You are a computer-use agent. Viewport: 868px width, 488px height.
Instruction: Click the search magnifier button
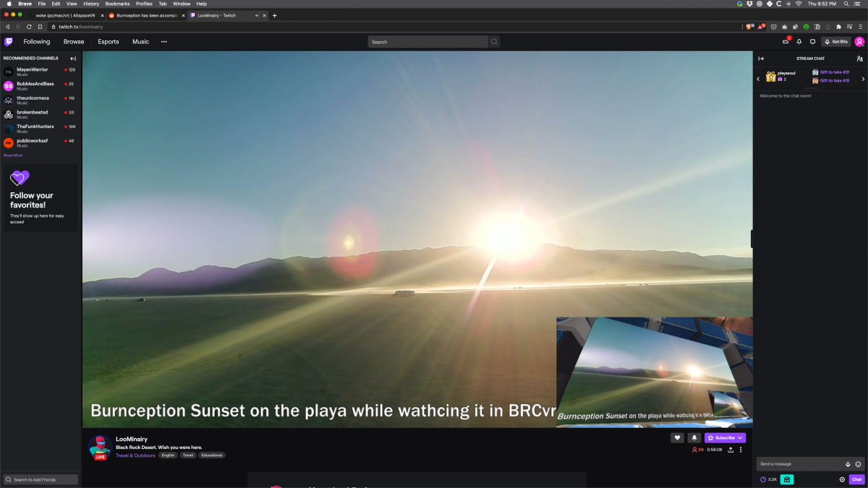click(x=494, y=42)
